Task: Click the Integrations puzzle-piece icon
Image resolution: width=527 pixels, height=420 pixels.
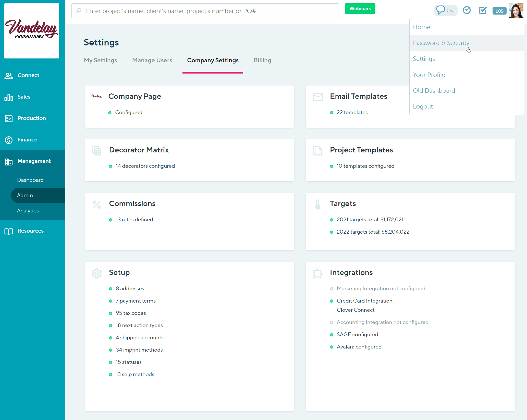Action: click(x=317, y=273)
